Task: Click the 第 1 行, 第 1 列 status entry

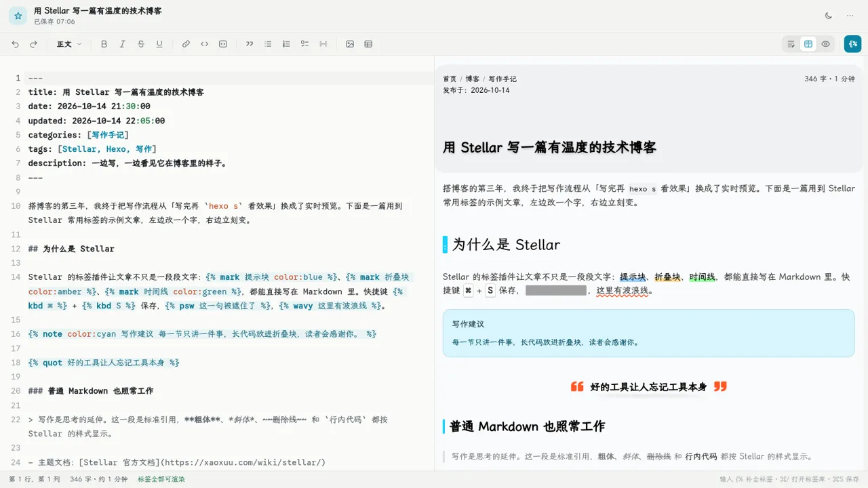Action: pos(35,479)
